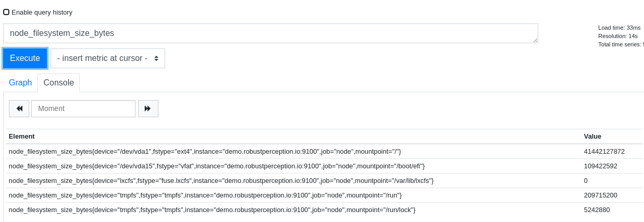The width and height of the screenshot is (644, 222).
Task: Click the fast-forward moment icon
Action: click(148, 108)
